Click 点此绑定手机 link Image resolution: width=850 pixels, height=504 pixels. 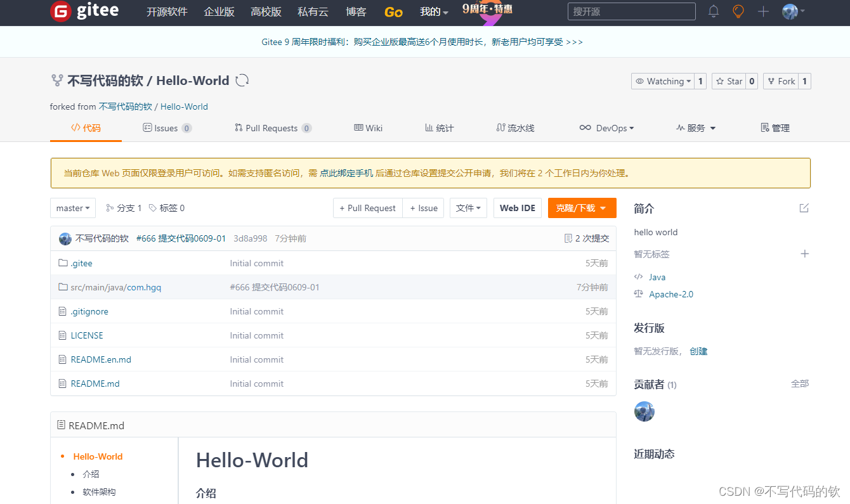[346, 173]
